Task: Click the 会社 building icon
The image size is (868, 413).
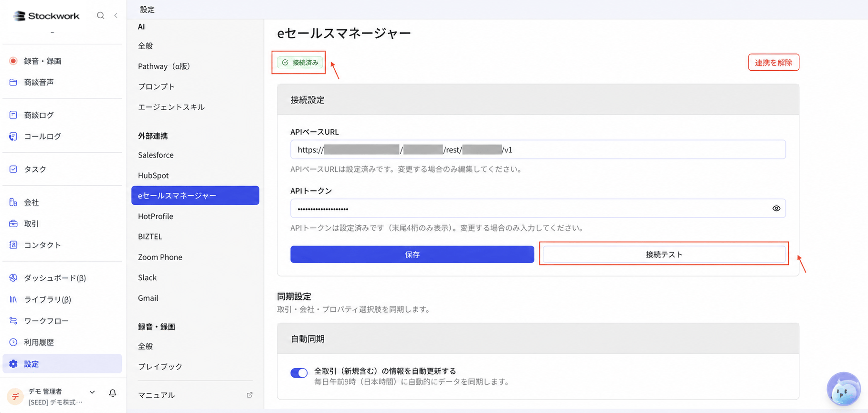Action: pos(13,202)
